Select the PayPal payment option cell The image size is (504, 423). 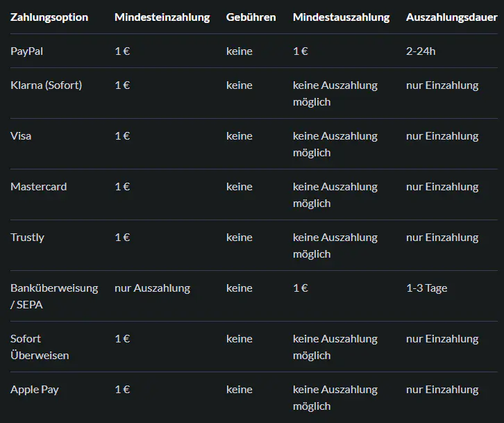click(x=27, y=51)
